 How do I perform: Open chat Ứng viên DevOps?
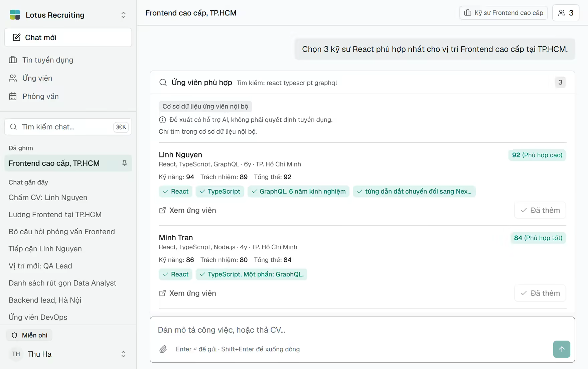68,317
